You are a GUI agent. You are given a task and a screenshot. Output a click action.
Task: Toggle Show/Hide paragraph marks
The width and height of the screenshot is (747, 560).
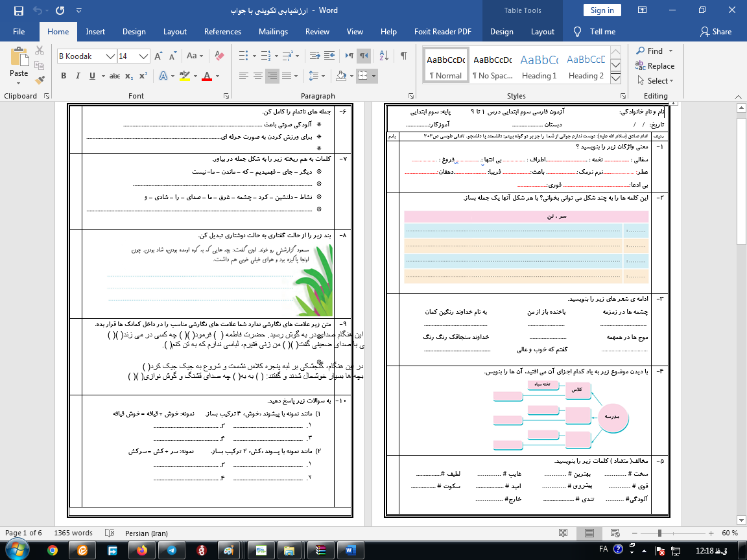tap(404, 56)
